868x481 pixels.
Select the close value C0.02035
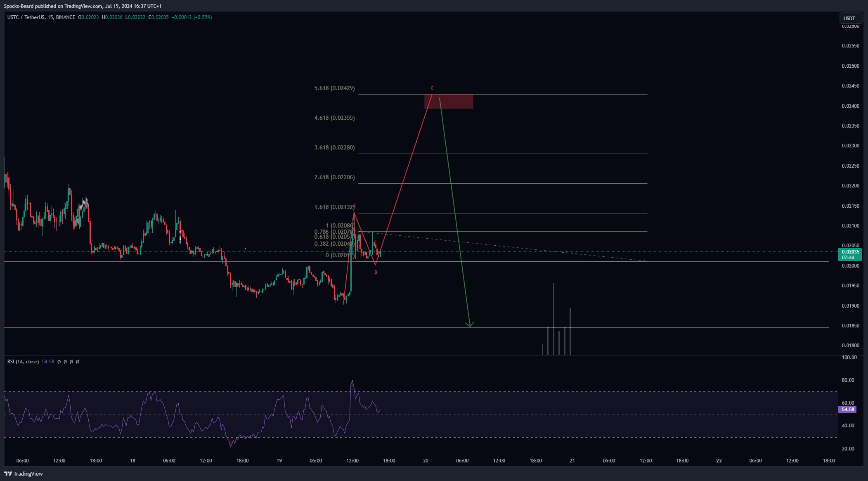[x=158, y=17]
